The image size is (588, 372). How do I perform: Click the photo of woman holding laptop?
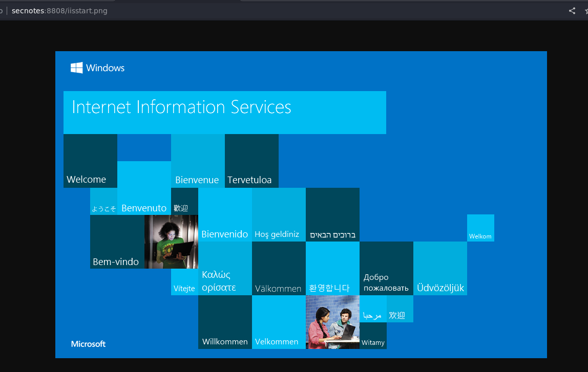click(x=172, y=242)
